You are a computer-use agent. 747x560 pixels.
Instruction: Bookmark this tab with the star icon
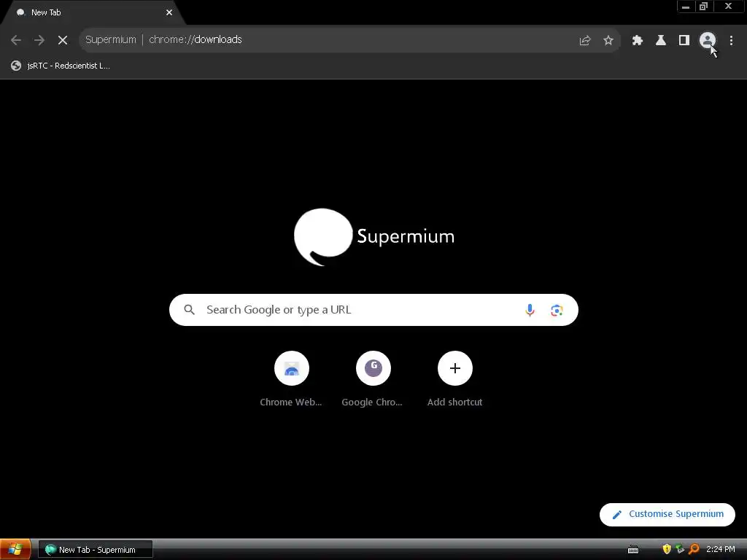(608, 40)
